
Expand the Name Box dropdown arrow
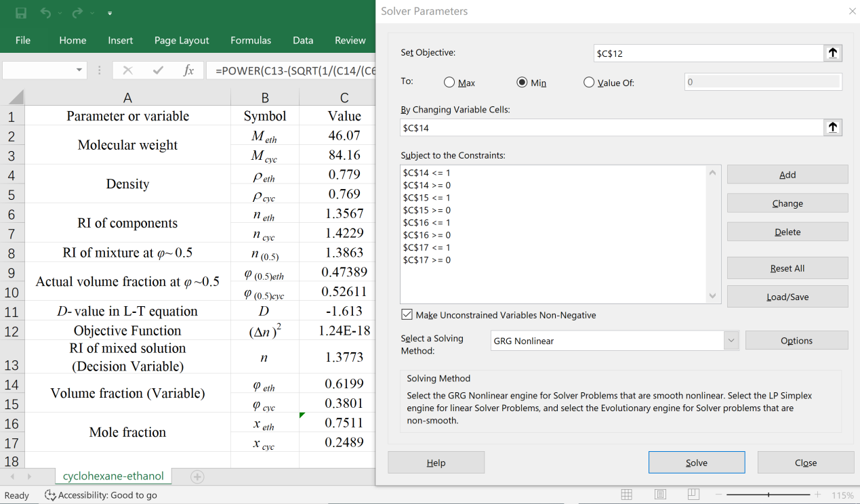point(79,70)
